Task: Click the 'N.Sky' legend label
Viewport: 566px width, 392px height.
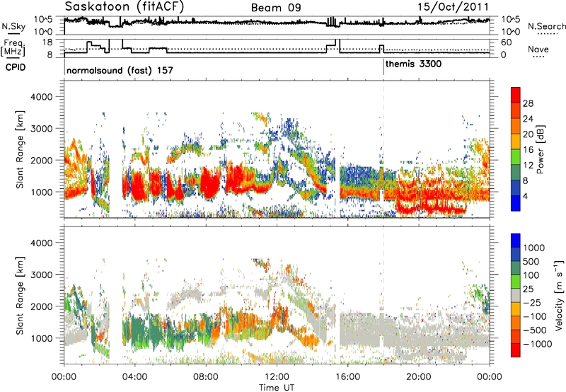Action: pos(13,26)
